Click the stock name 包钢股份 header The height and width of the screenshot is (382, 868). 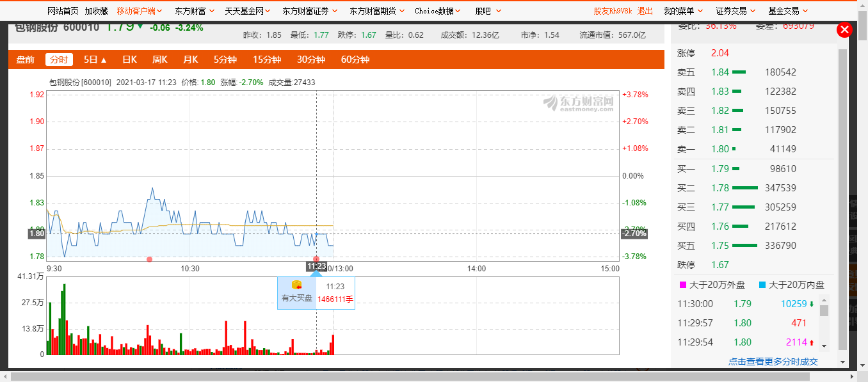pos(36,28)
